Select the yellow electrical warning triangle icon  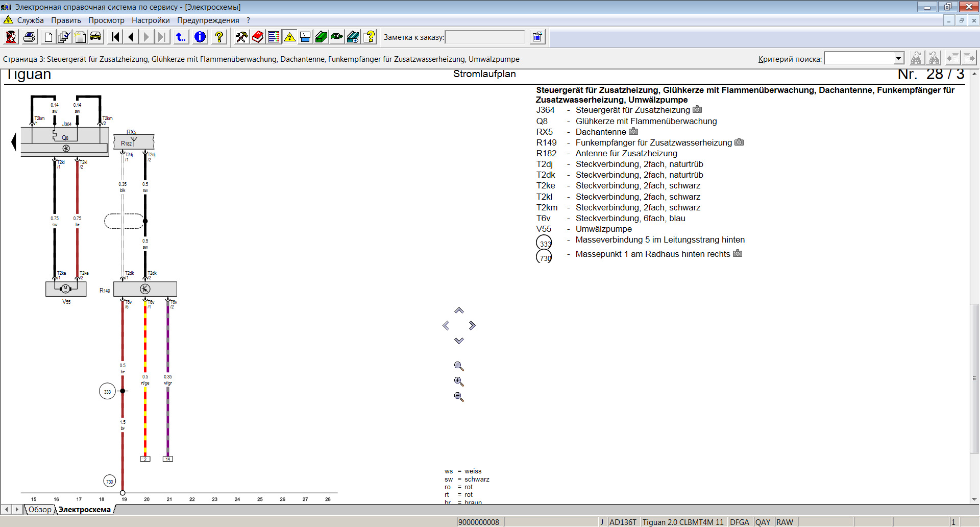pos(289,37)
